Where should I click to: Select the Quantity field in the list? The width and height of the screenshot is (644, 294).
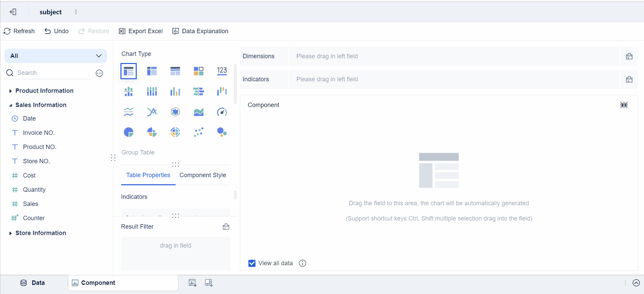point(34,190)
